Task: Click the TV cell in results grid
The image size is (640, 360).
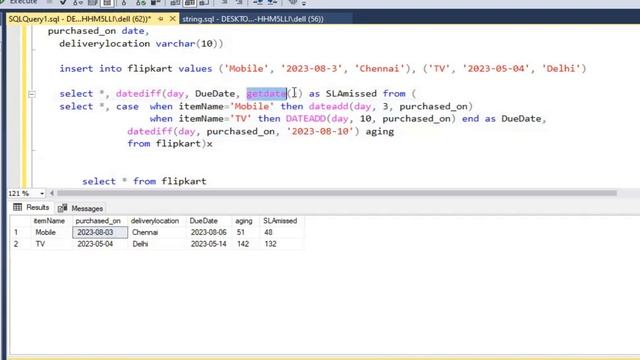Action: pos(40,244)
